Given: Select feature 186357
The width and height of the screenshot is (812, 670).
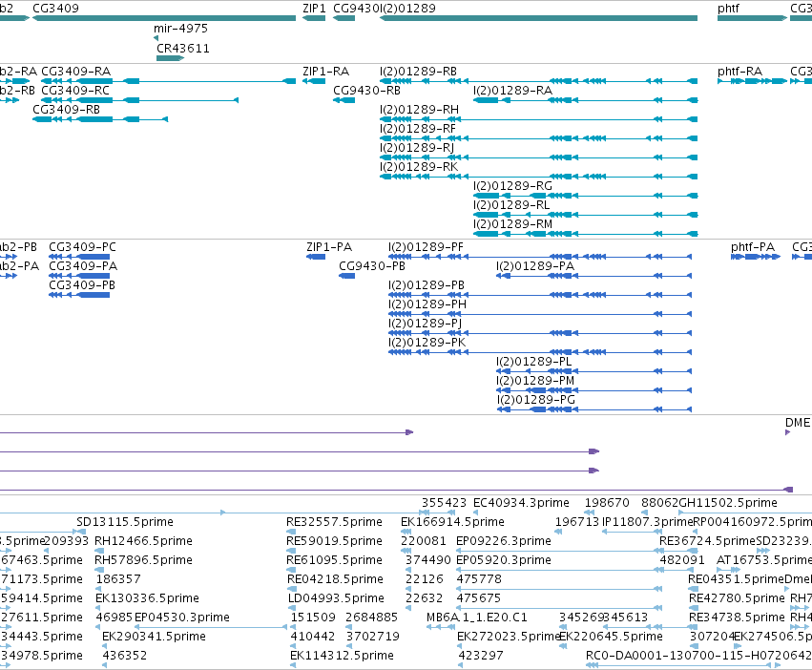Looking at the screenshot, I should click(x=118, y=578).
